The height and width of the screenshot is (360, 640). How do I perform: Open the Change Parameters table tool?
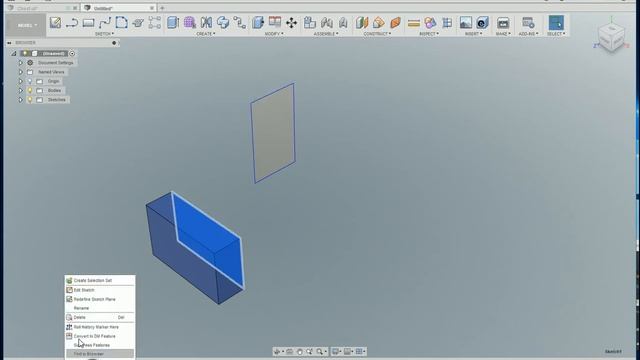[275, 22]
